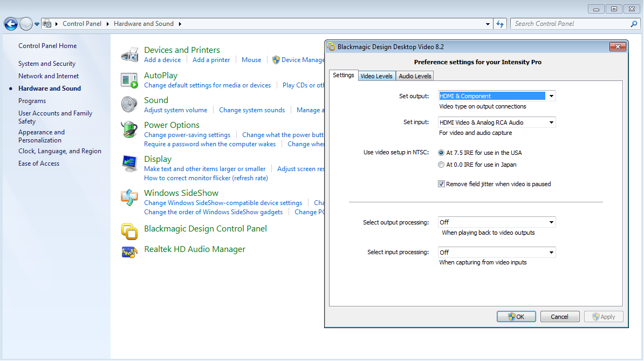This screenshot has width=644, height=361.
Task: Open Appearance and Personalization
Action: (41, 137)
